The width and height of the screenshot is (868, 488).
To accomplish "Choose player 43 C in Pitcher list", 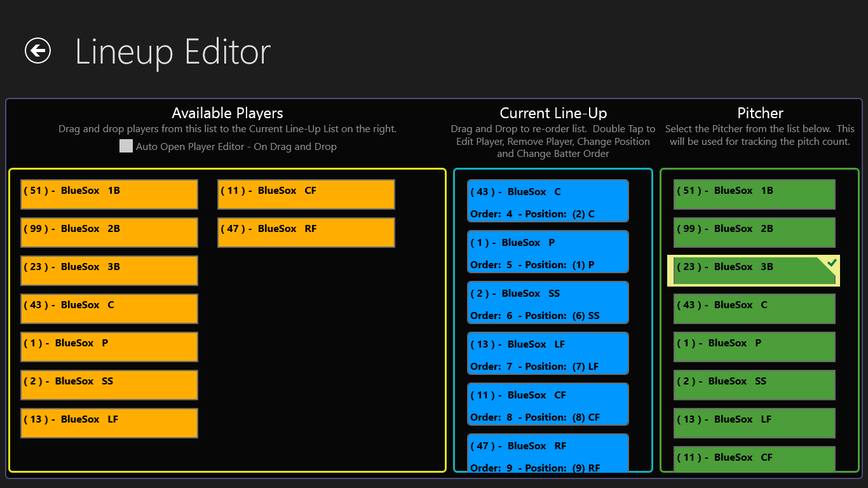I will (754, 309).
